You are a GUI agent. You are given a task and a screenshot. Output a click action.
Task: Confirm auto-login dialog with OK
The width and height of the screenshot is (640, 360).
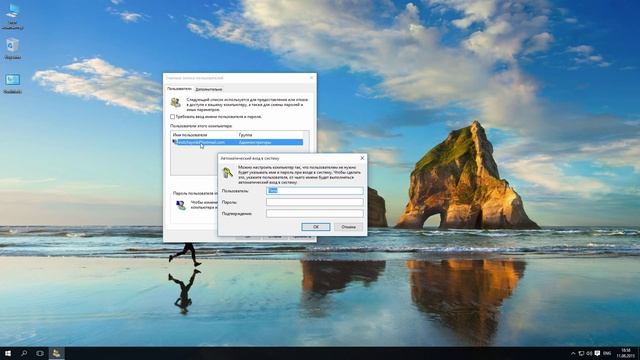[x=316, y=227]
